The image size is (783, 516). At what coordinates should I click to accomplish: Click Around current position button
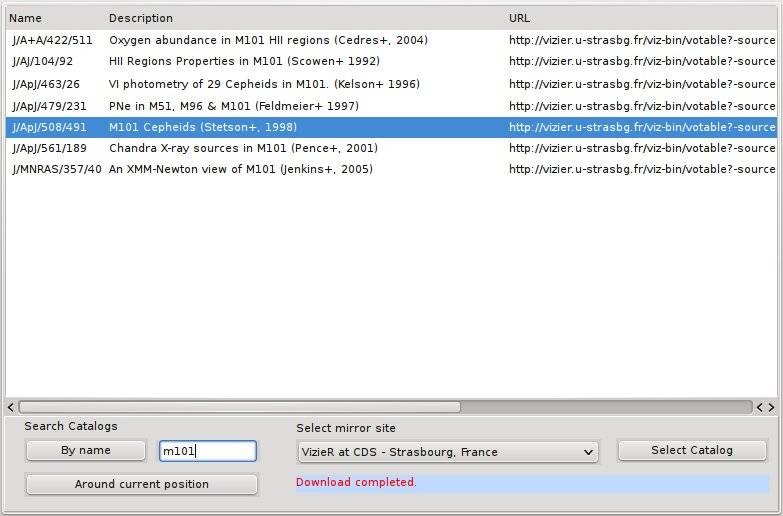pyautogui.click(x=142, y=485)
